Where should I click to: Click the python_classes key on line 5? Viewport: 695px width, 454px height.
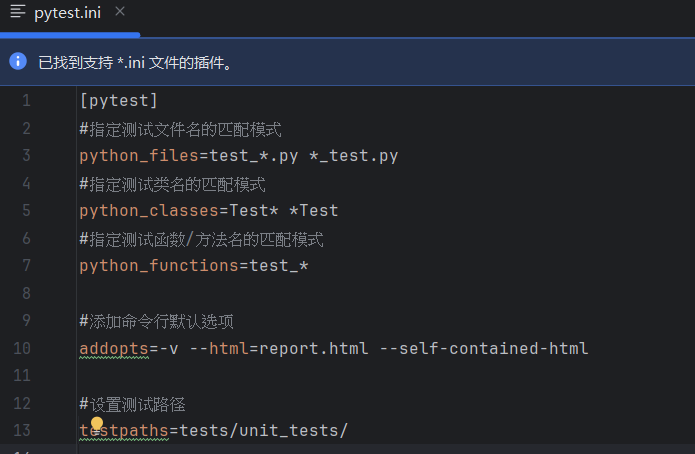coord(149,211)
